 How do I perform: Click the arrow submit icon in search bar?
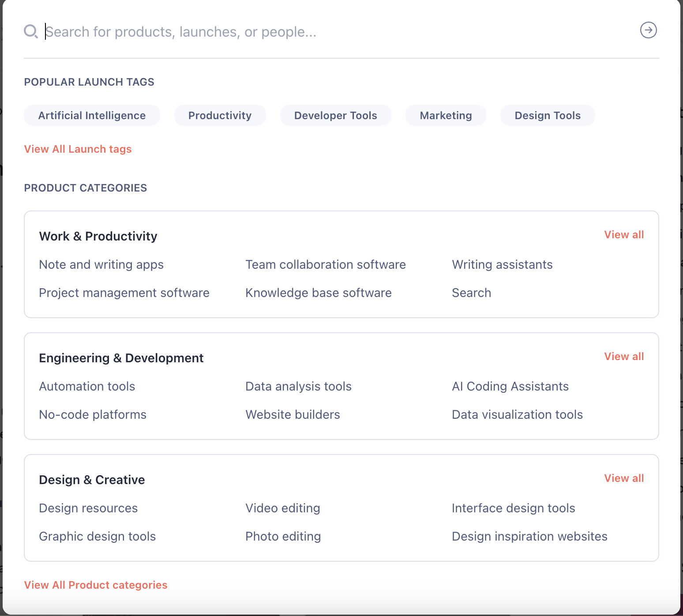648,30
